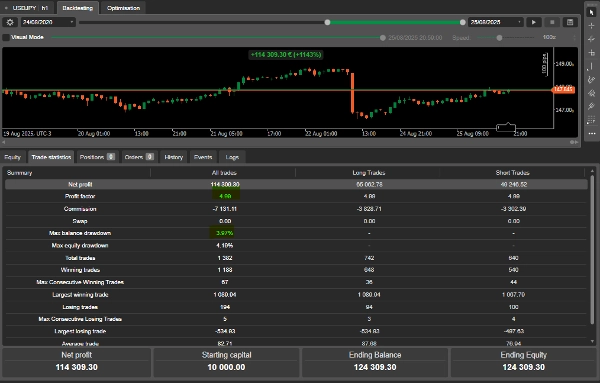Open the Equity tab
Viewport: 600px width, 383px height.
point(13,157)
